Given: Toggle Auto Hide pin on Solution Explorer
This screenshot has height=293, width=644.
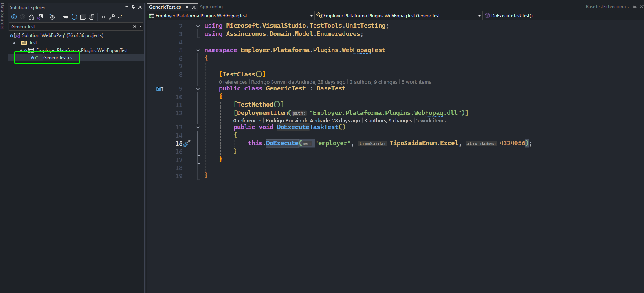Looking at the screenshot, I should point(134,7).
